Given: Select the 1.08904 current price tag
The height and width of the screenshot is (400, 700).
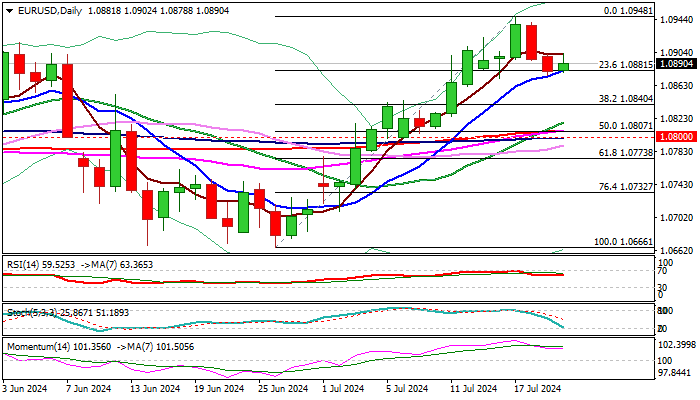Looking at the screenshot, I should (x=677, y=64).
